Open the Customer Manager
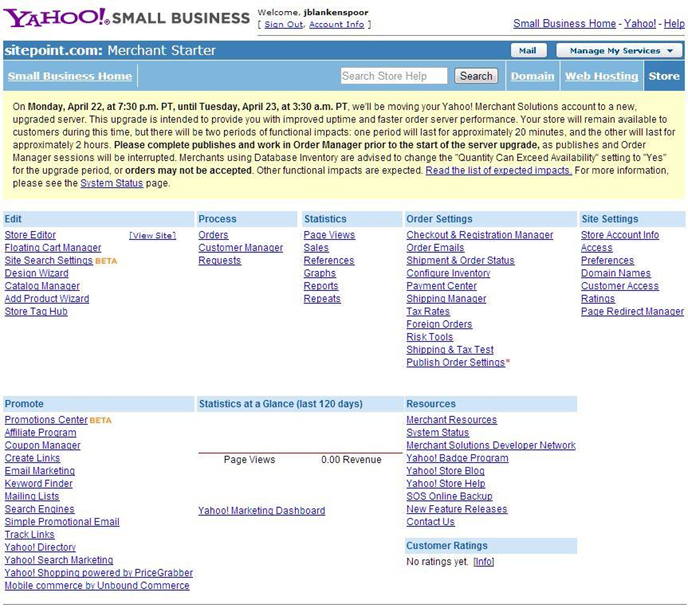Image resolution: width=688 pixels, height=612 pixels. coord(240,247)
